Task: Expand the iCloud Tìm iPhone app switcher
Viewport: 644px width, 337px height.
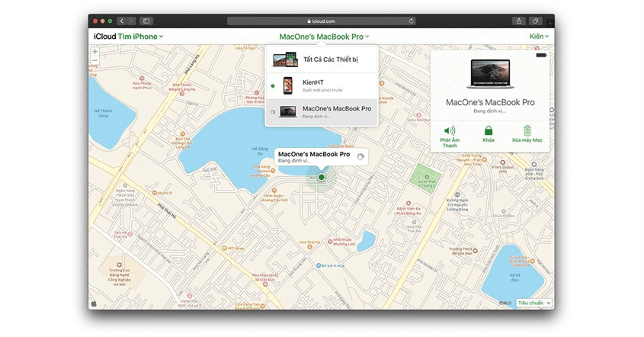Action: [128, 36]
